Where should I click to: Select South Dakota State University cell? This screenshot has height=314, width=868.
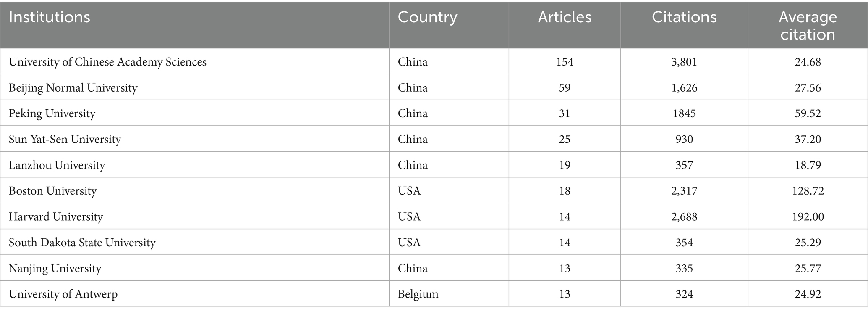(x=82, y=243)
